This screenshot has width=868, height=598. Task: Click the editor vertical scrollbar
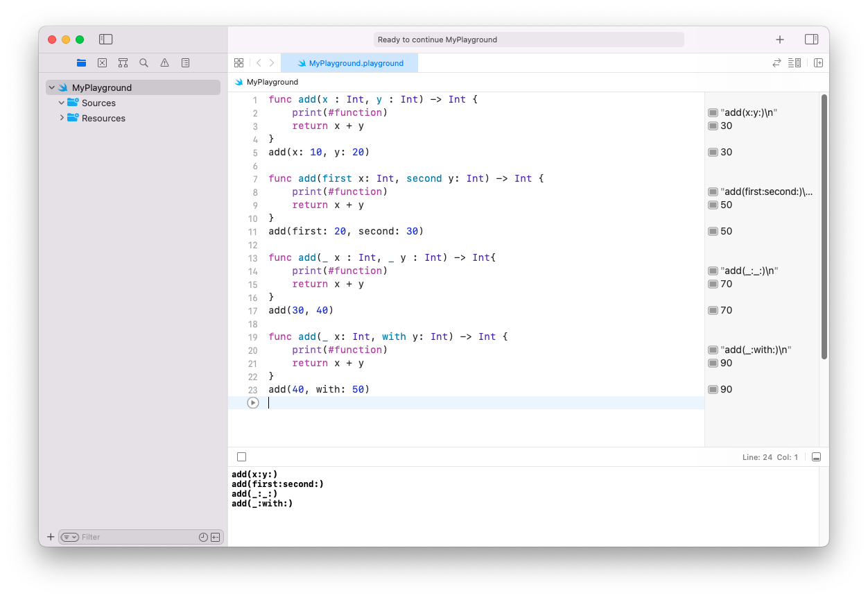click(x=824, y=227)
